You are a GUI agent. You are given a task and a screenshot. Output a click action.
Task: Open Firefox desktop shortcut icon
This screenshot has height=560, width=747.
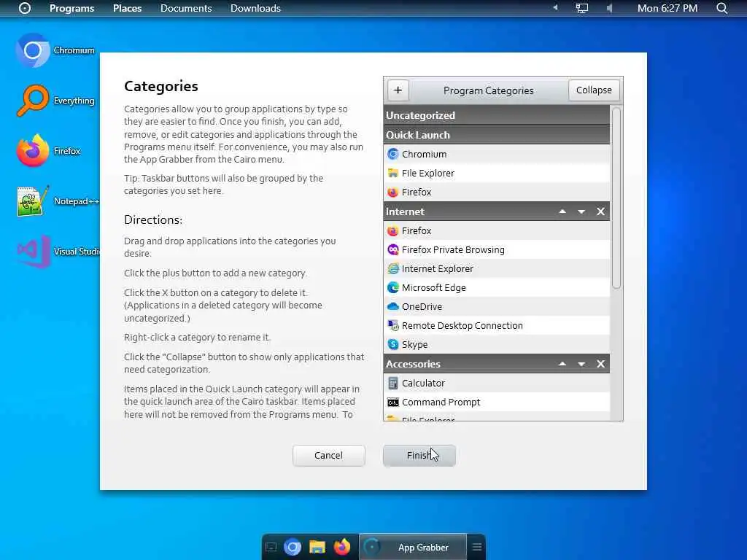click(x=33, y=151)
